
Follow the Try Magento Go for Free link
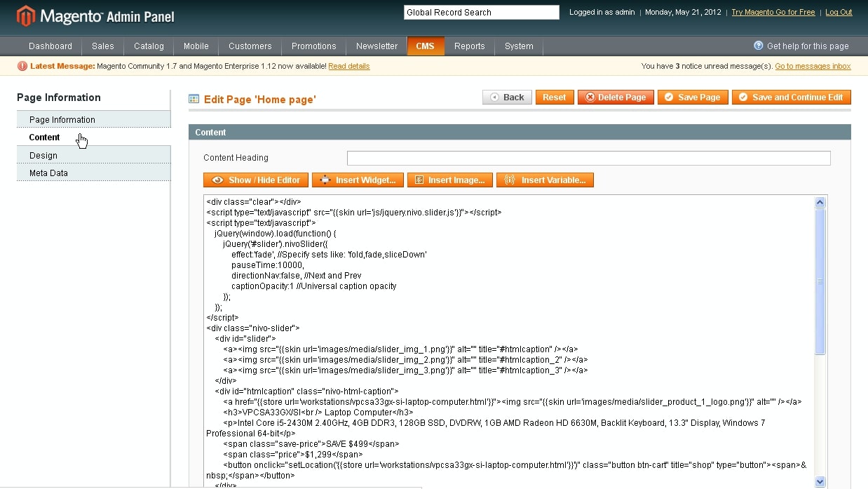(x=773, y=12)
